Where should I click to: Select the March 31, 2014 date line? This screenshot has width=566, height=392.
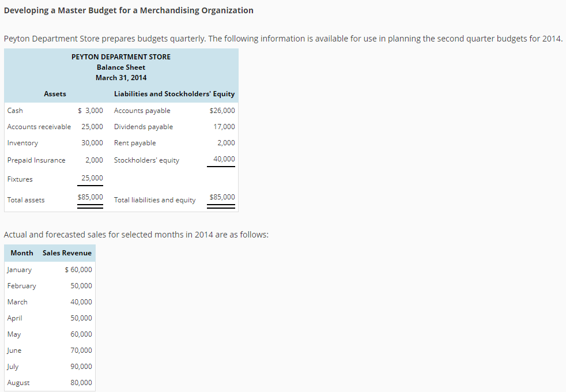point(121,78)
